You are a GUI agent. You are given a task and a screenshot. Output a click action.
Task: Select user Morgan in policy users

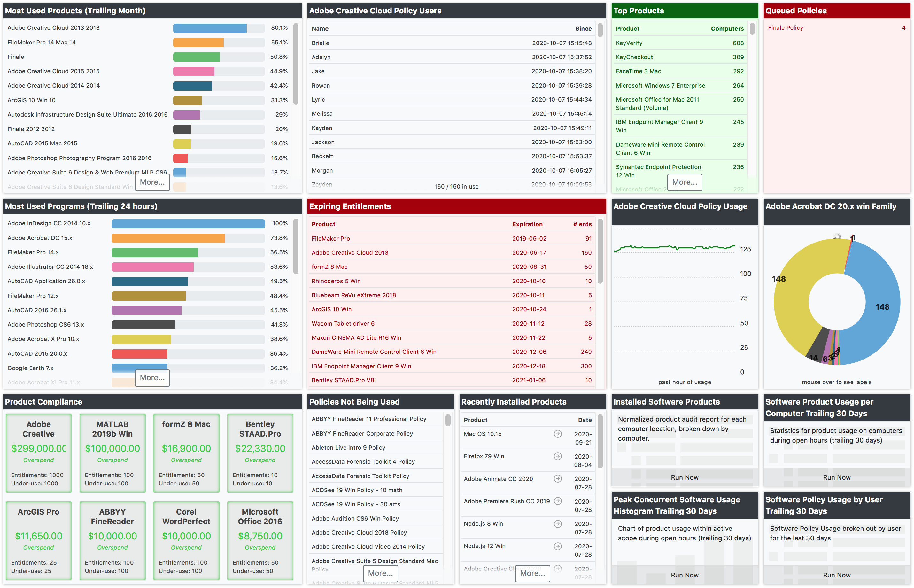point(451,170)
